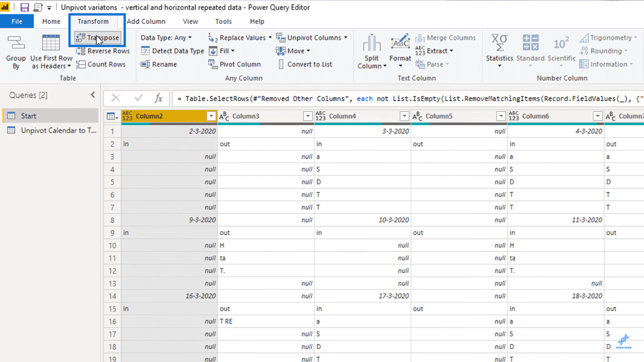Open the Parse dropdown
Screen dimensions: 644x362
[x=432, y=64]
